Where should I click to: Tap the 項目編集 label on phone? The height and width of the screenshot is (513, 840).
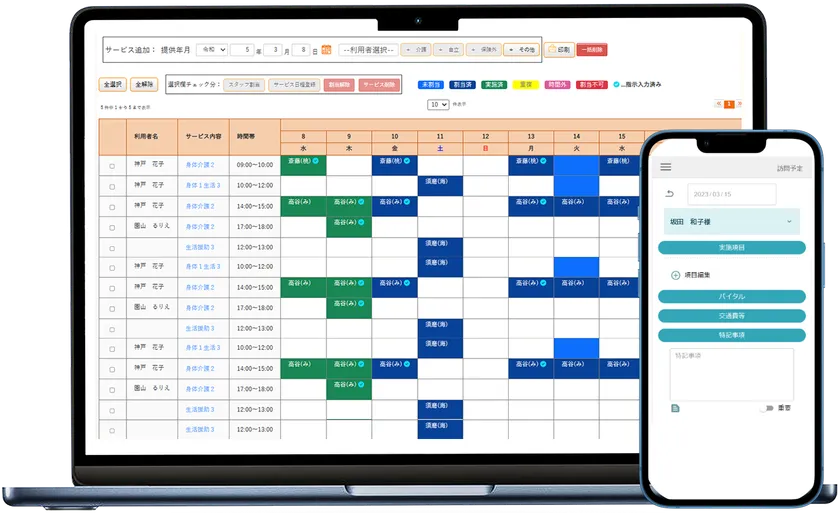click(697, 275)
